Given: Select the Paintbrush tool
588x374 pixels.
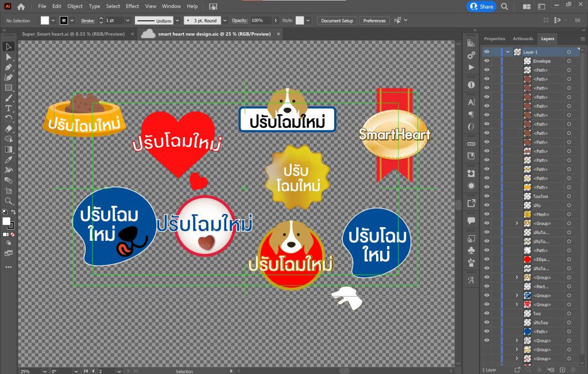Looking at the screenshot, I should tap(8, 98).
